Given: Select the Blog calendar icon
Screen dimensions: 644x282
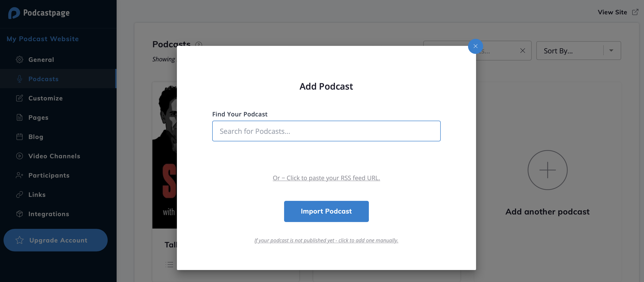Looking at the screenshot, I should (20, 136).
